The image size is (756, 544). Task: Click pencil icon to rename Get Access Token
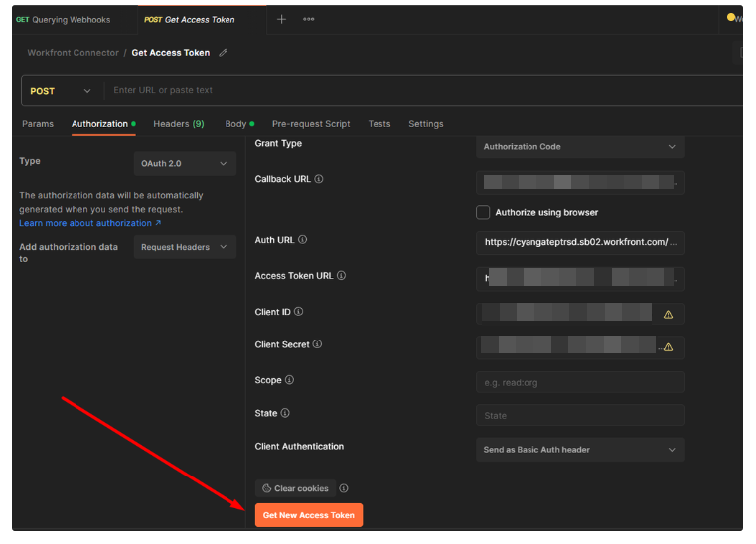224,53
